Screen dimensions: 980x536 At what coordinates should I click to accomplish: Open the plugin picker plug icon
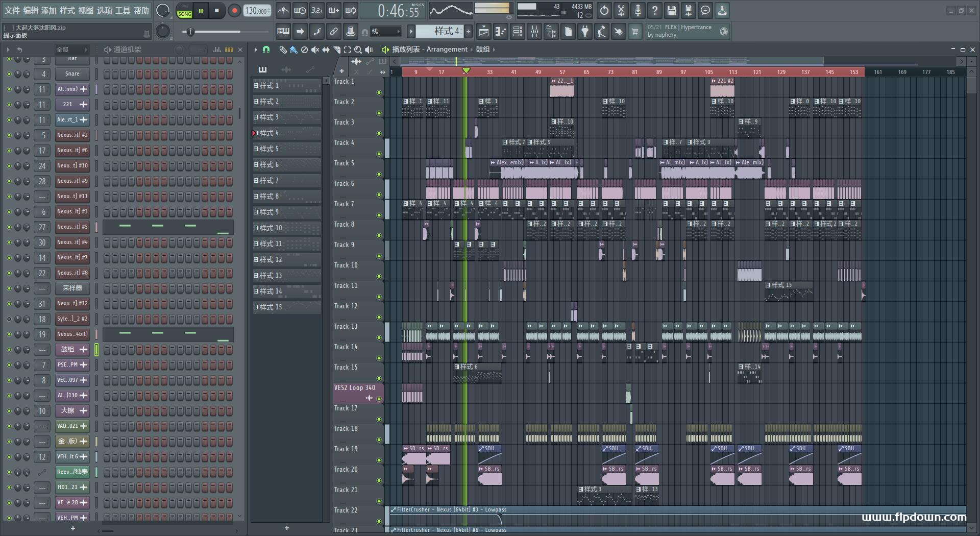pyautogui.click(x=585, y=32)
